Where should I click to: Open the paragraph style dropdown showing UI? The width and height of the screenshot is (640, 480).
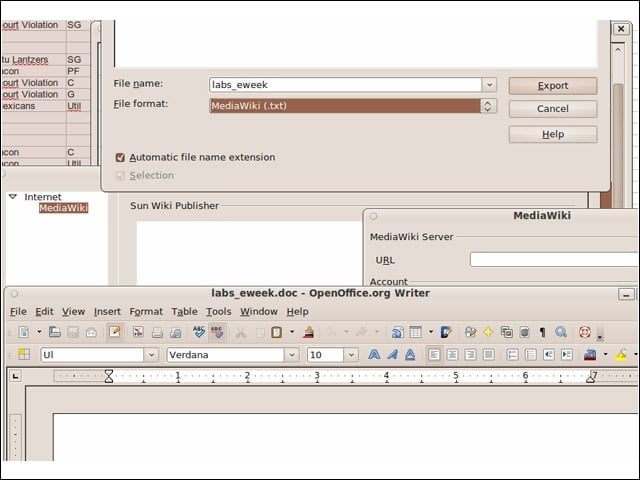151,355
